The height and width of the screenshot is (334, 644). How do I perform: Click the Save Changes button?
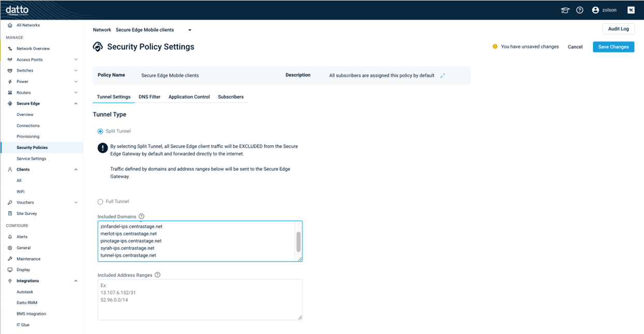coord(613,47)
